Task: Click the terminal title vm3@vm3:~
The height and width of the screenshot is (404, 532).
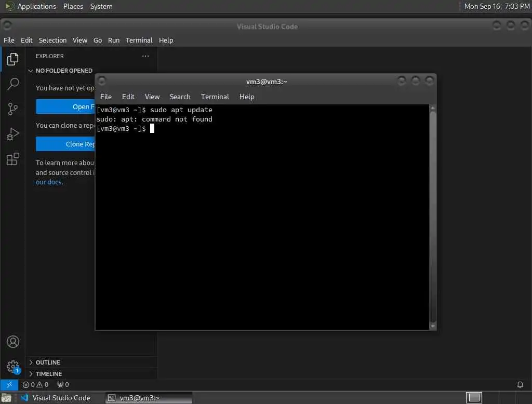Action: 267,82
